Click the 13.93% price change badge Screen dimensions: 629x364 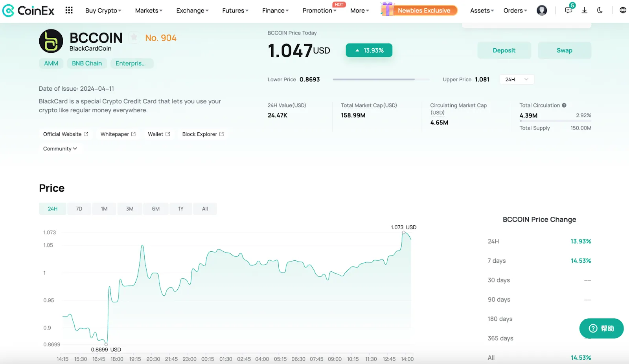pos(369,50)
